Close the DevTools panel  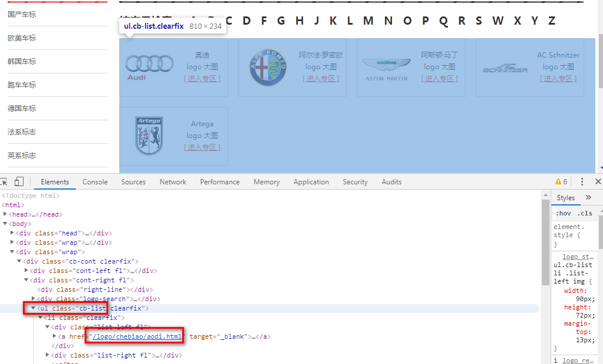click(598, 181)
